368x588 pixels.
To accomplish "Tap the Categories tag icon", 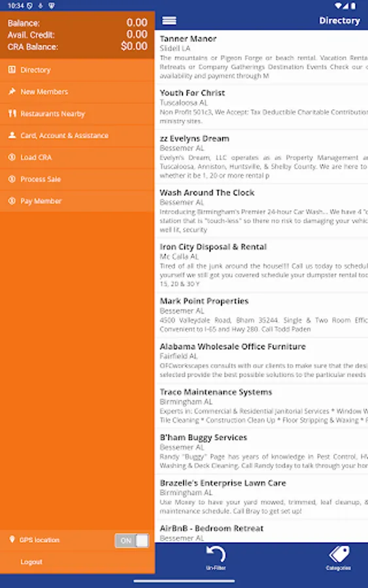I will (339, 554).
